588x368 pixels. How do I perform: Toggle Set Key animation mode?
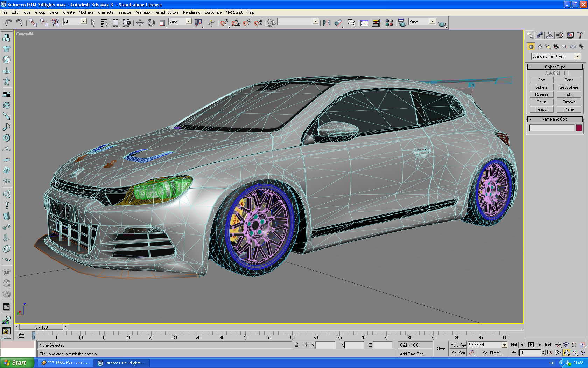click(x=458, y=353)
